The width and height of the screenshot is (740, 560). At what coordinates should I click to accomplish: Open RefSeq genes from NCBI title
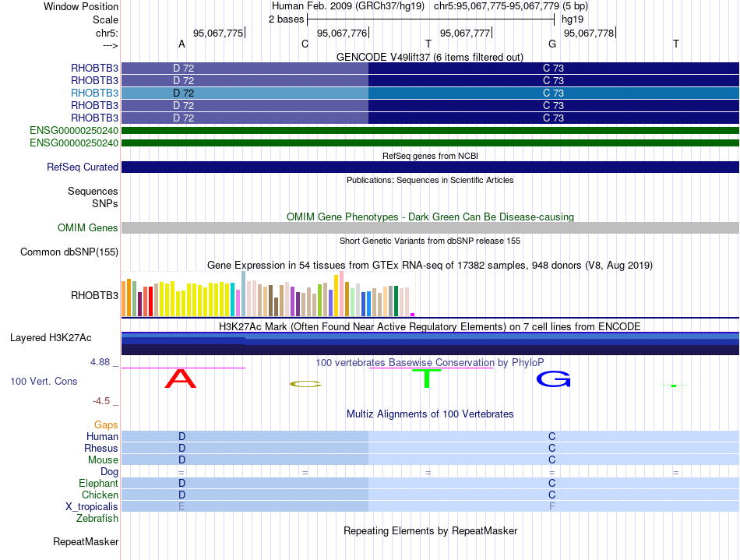pyautogui.click(x=430, y=156)
